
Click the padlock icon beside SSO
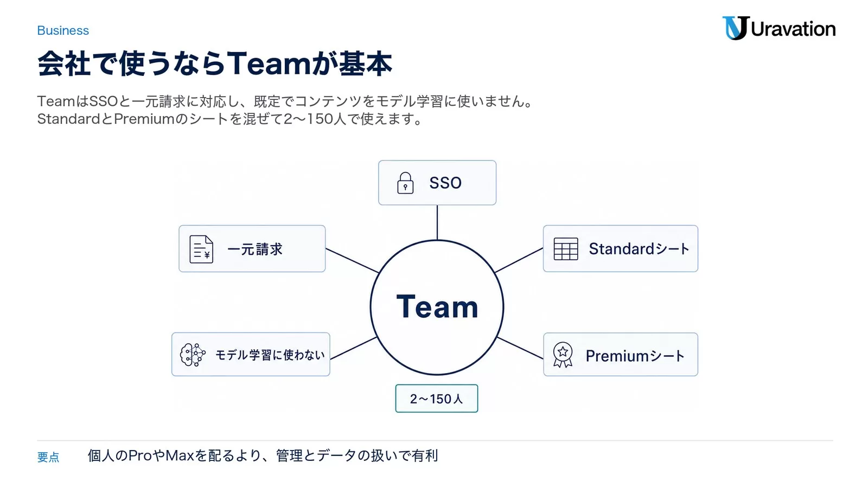coord(405,183)
